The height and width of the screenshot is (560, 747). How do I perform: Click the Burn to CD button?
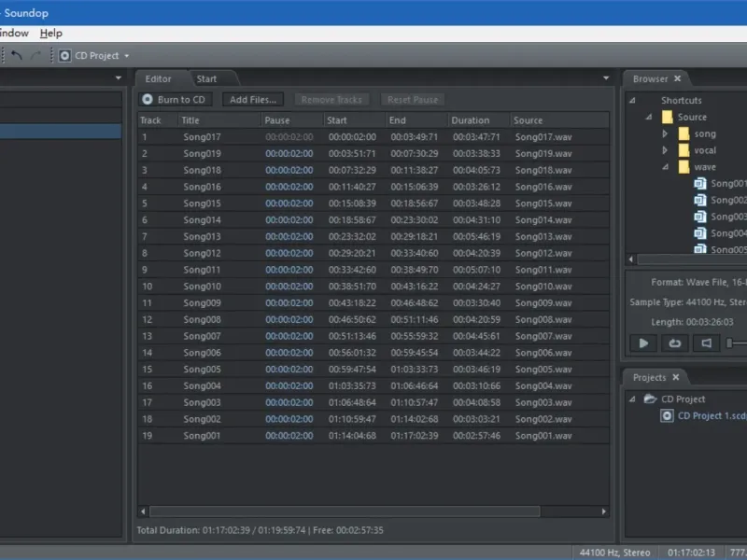pos(175,99)
